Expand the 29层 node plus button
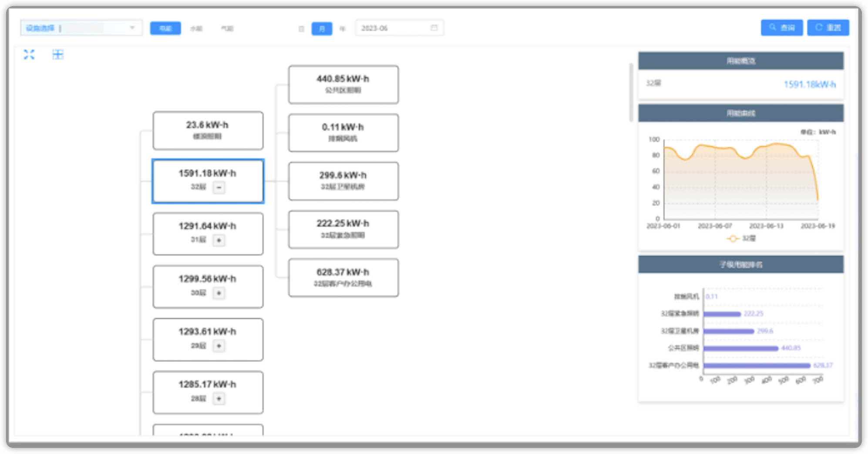 click(x=219, y=346)
